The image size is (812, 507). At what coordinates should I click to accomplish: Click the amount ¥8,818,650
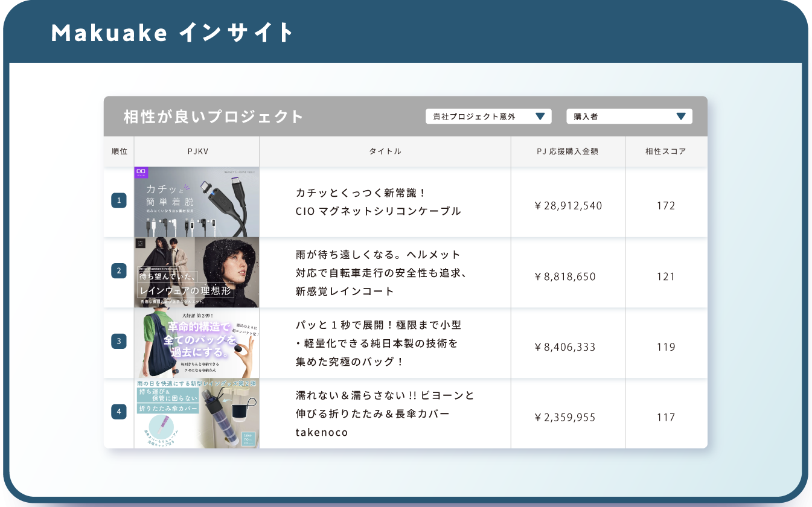[x=565, y=277]
